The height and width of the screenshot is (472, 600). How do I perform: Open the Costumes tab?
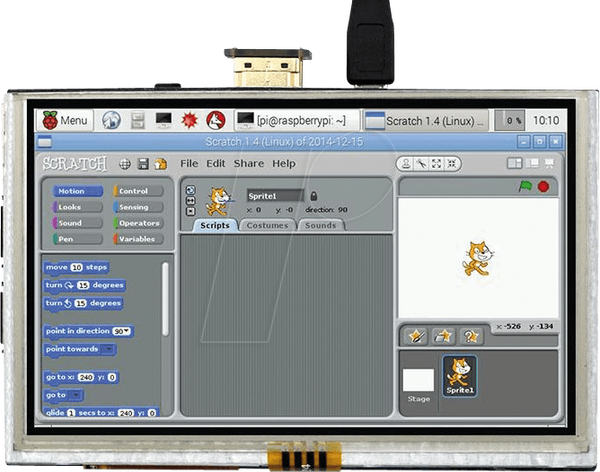(267, 225)
